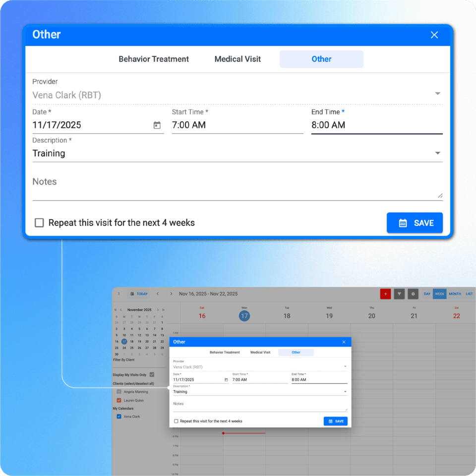Click the double-chevron to jump back a year
Viewport: 476px width, 476px height.
[x=116, y=310]
